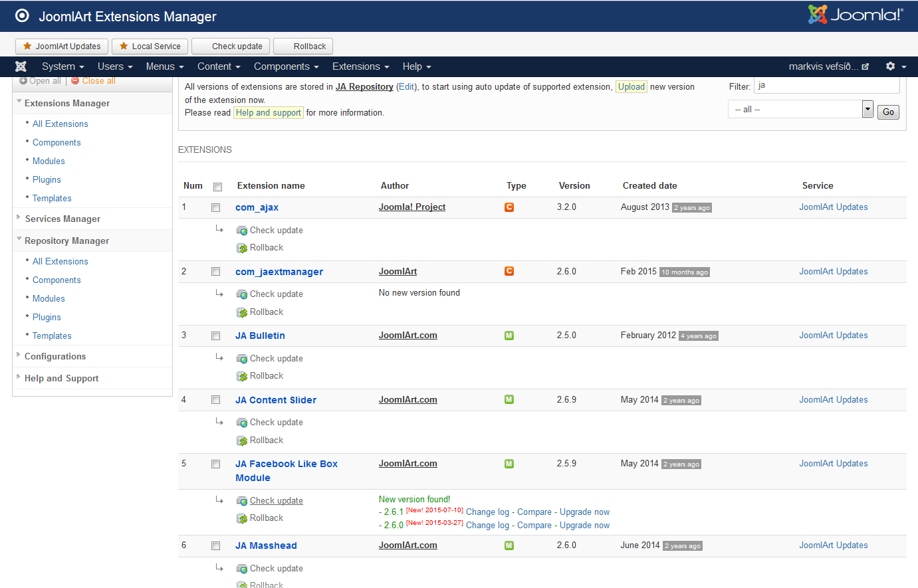Open the Components menu
This screenshot has width=918, height=588.
[x=286, y=66]
